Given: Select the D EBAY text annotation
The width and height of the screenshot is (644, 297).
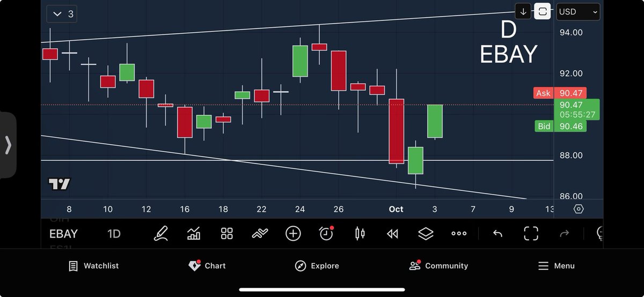Looking at the screenshot, I should (508, 42).
